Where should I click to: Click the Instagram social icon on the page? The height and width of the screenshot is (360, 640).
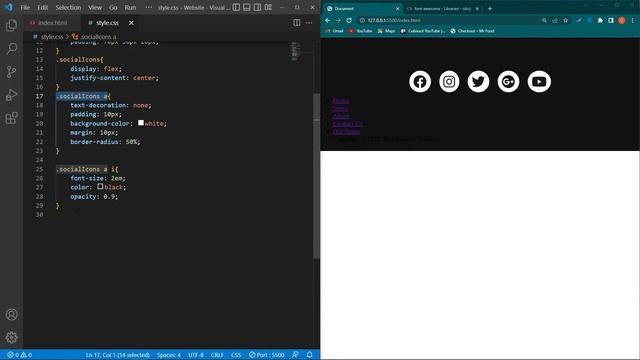[449, 82]
